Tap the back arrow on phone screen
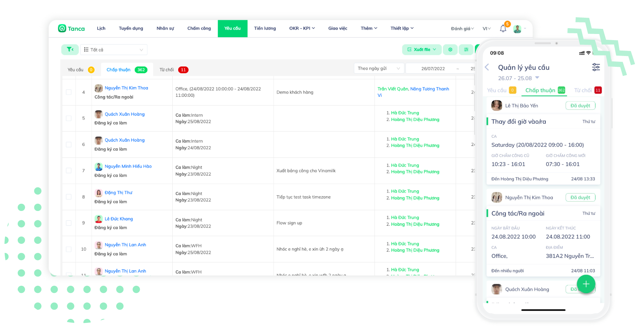The image size is (644, 328). 487,67
